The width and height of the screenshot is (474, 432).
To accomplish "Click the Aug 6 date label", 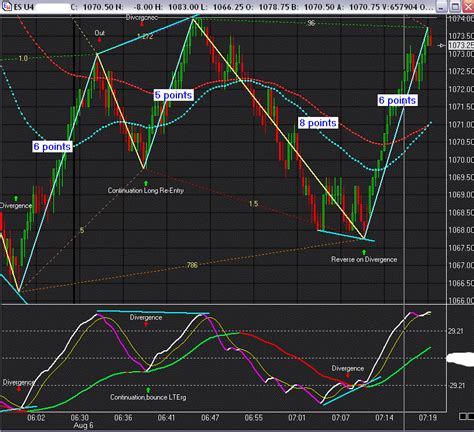I will (84, 425).
